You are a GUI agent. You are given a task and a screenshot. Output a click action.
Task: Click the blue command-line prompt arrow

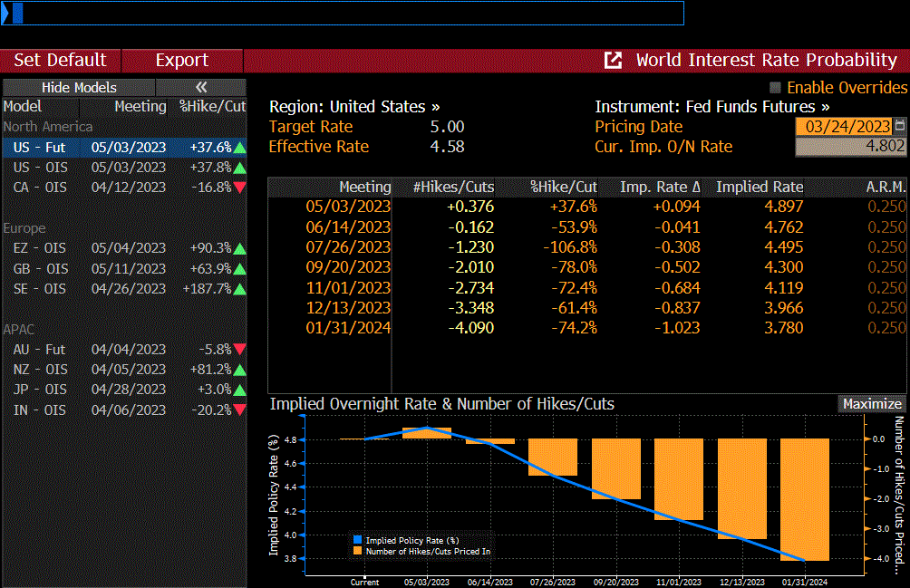pos(5,13)
